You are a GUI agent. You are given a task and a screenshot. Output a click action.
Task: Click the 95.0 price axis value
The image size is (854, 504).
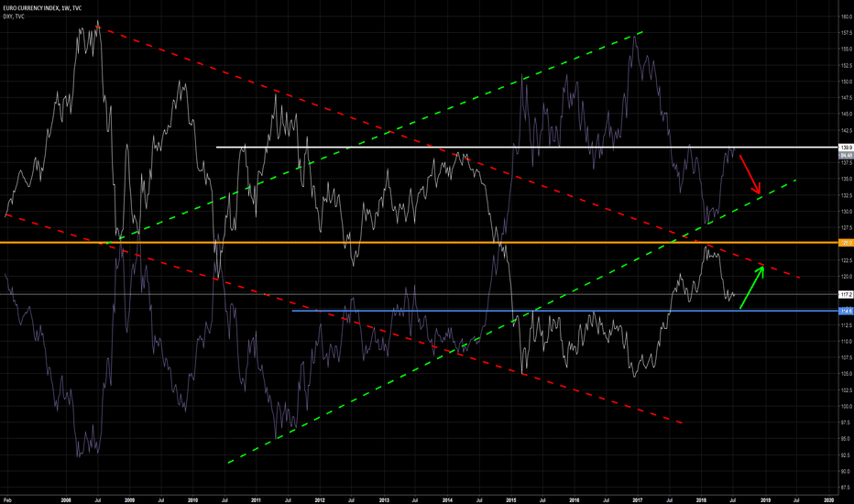[x=847, y=439]
